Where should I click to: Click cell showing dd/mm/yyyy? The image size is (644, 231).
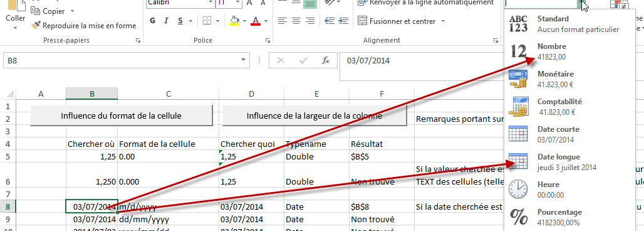169,219
